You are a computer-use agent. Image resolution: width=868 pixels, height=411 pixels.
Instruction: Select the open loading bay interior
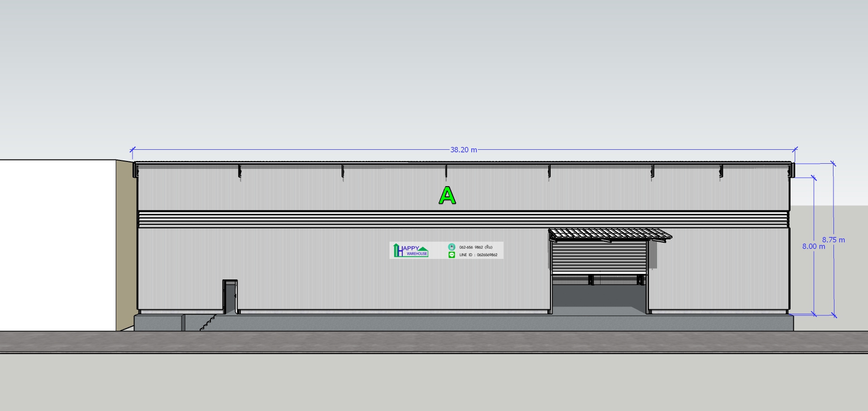(598, 296)
